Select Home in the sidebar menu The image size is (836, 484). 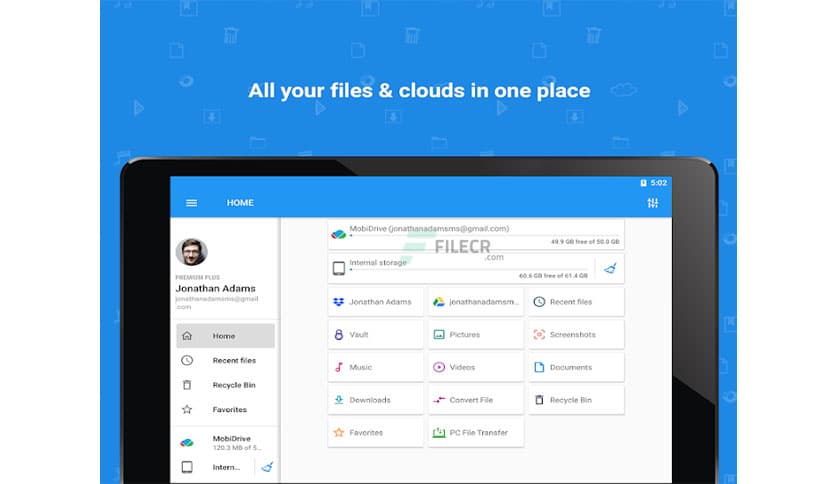click(x=226, y=336)
